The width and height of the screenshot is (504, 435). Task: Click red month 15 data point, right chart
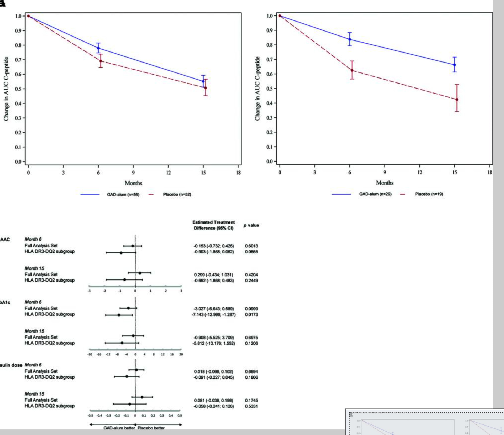(x=457, y=100)
